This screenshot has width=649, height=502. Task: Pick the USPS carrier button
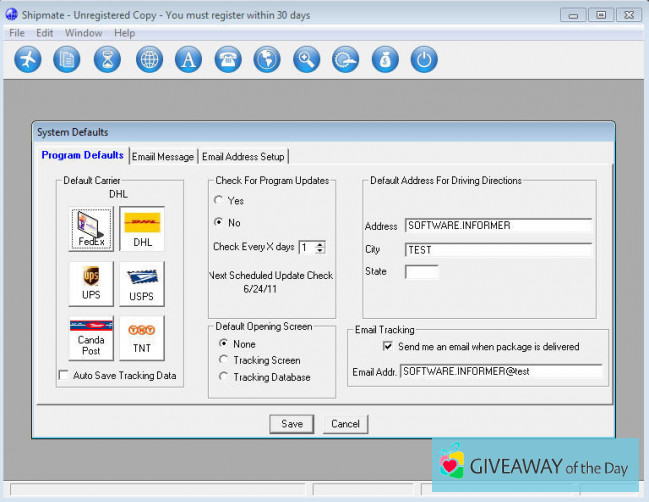142,284
